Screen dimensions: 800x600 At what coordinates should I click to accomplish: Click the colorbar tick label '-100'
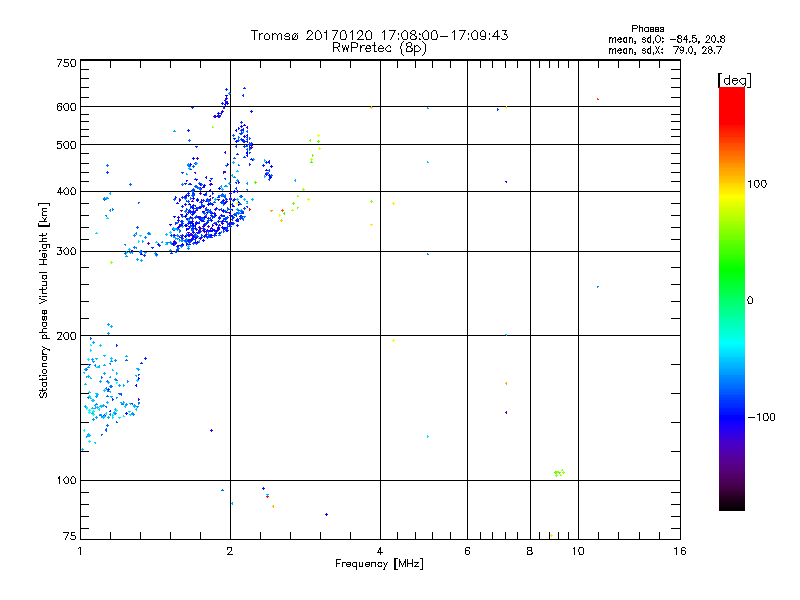tap(761, 417)
